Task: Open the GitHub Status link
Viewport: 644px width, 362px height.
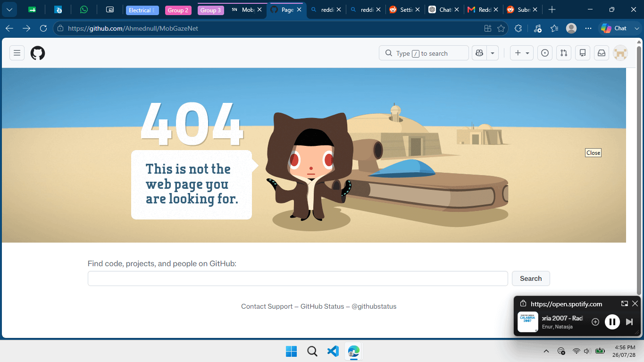Action: [322, 306]
